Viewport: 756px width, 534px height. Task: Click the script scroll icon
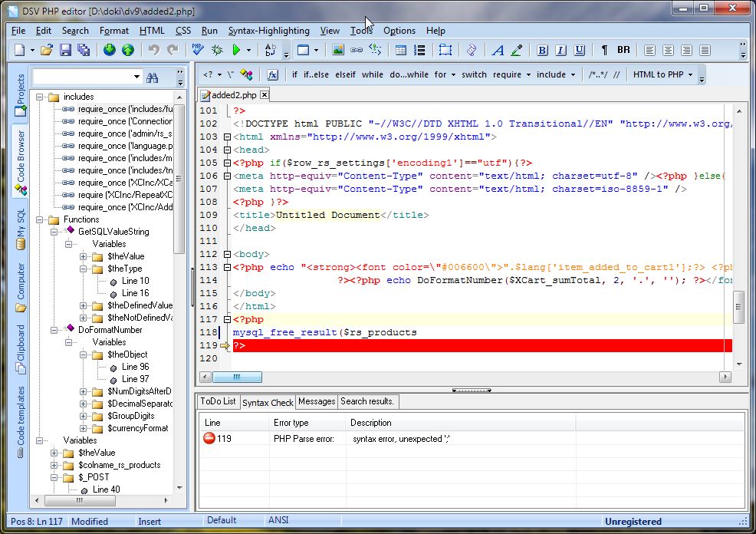pyautogui.click(x=472, y=50)
